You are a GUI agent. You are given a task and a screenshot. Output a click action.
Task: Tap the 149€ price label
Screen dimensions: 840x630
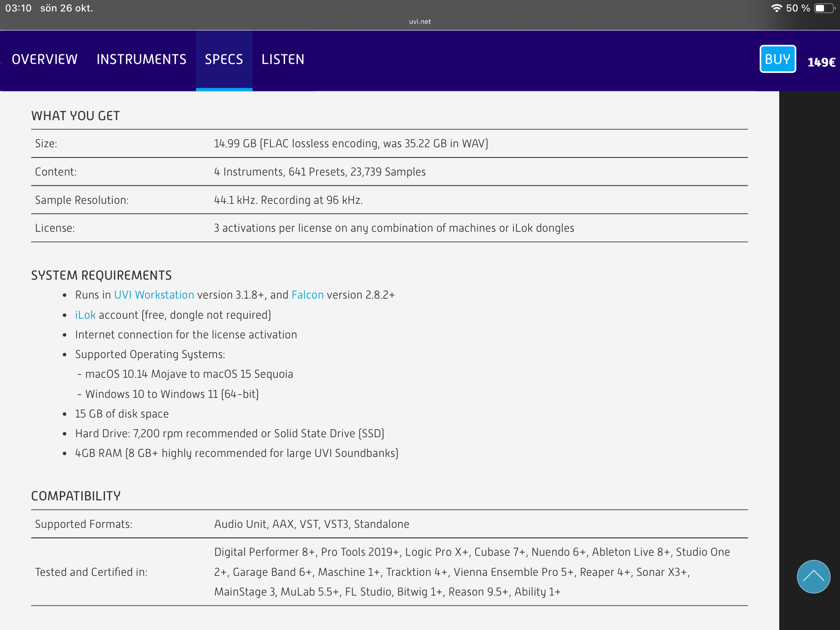point(821,62)
